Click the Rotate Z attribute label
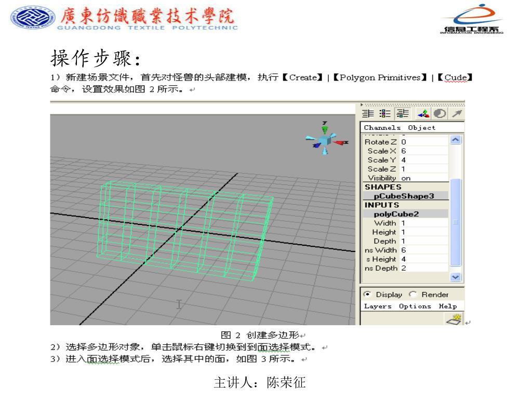The height and width of the screenshot is (399, 532). coord(380,142)
